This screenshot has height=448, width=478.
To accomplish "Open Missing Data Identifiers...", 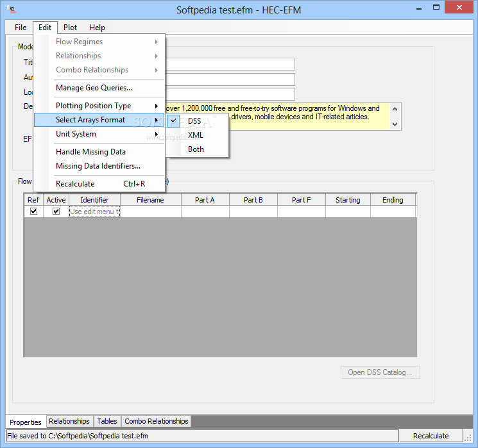I will coord(99,166).
